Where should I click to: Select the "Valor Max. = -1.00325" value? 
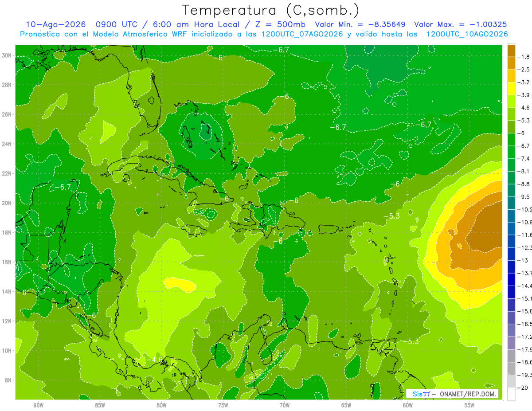pos(460,24)
